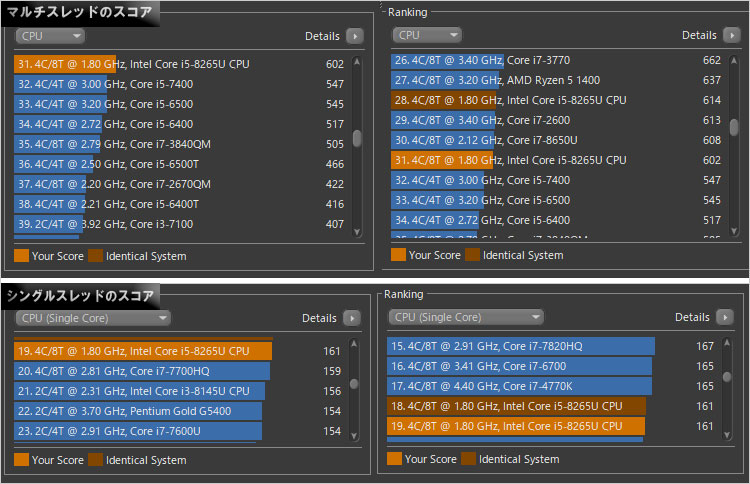This screenshot has width=750, height=484.
Task: Select row 33. Core i5-6500 in top Ranking list
Action: (x=556, y=200)
